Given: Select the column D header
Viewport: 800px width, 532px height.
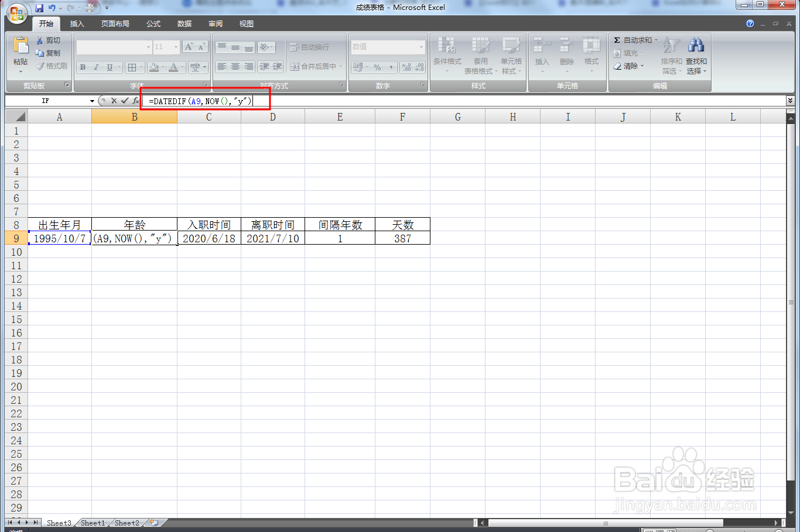Looking at the screenshot, I should click(273, 117).
